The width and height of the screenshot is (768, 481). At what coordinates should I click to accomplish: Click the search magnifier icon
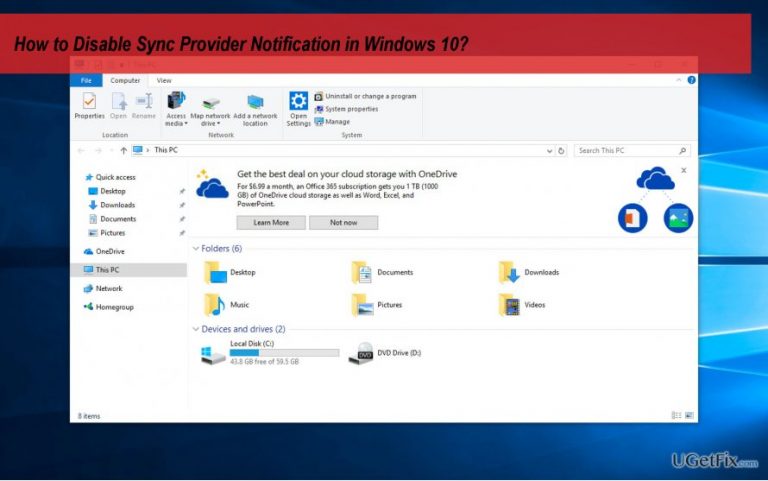click(683, 150)
